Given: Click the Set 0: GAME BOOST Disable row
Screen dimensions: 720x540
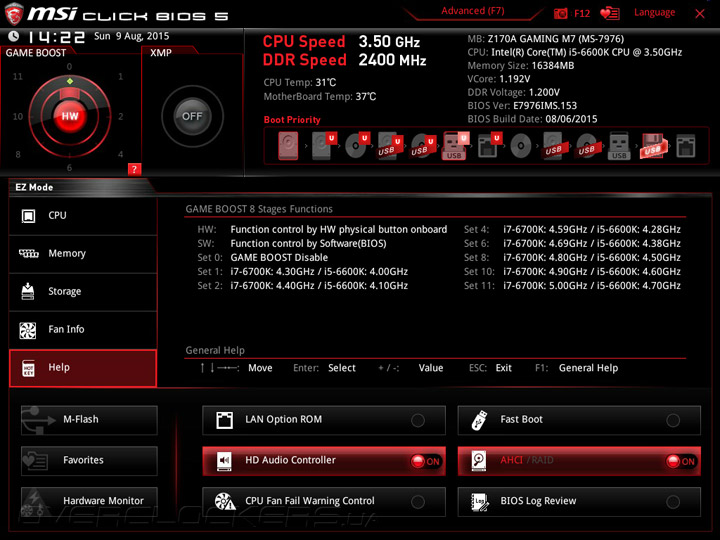Looking at the screenshot, I should click(x=263, y=258).
